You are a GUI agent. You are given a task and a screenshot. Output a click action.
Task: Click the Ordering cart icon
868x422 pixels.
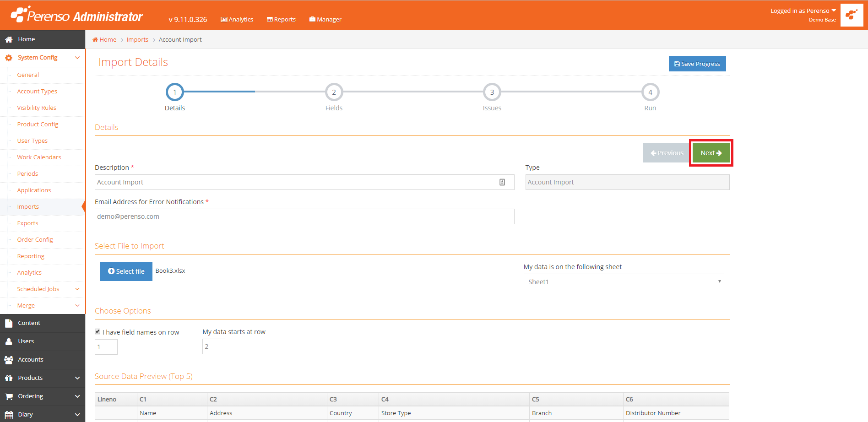coord(9,396)
